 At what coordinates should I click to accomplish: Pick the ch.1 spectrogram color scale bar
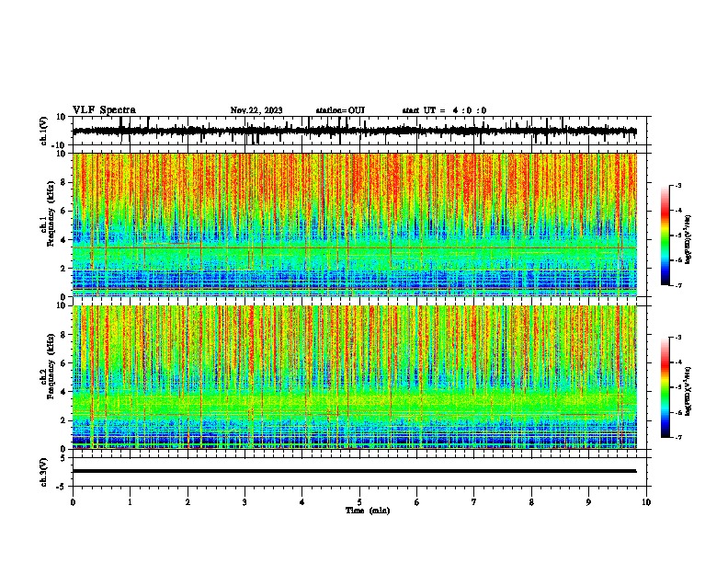coord(665,236)
